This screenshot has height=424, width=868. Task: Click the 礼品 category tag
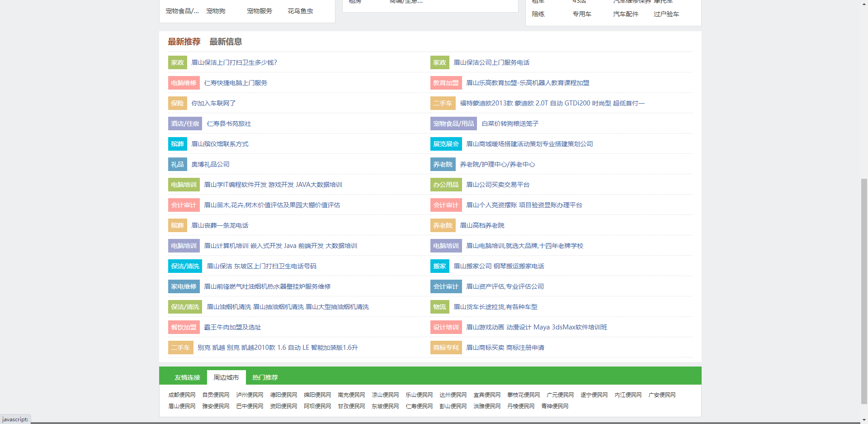click(177, 164)
